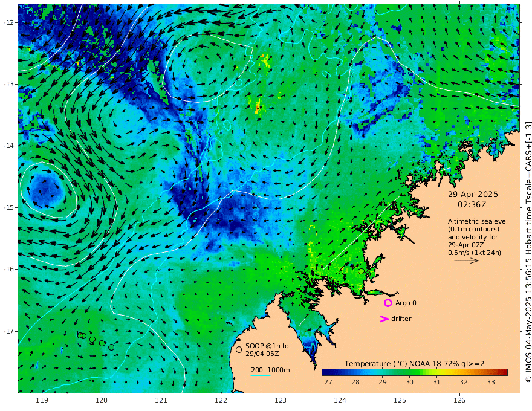
Task: Click the IMOS copyright vertical text
Action: [528, 251]
